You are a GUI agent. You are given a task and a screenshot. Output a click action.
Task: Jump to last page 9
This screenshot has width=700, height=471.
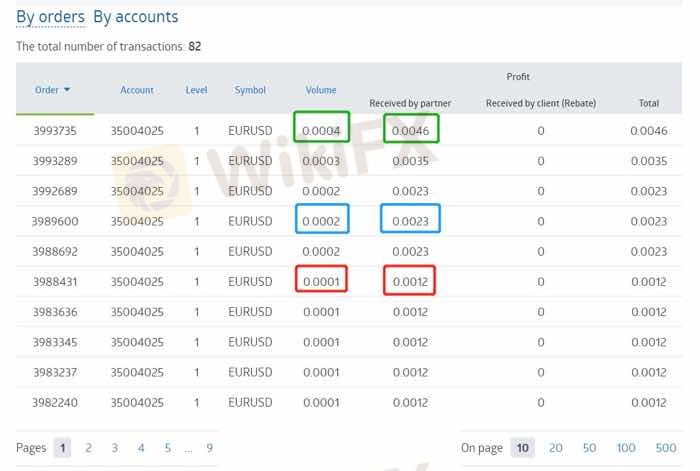209,448
